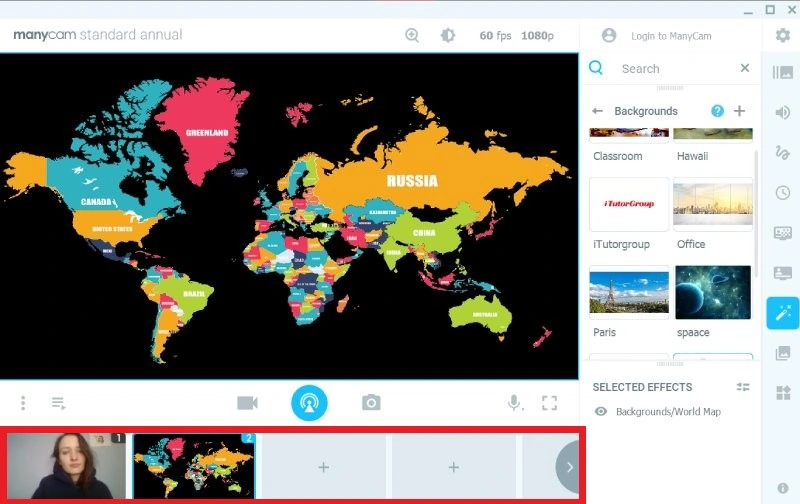Select world map preset thumbnail 2
Viewport: 800px width, 504px height.
[194, 466]
